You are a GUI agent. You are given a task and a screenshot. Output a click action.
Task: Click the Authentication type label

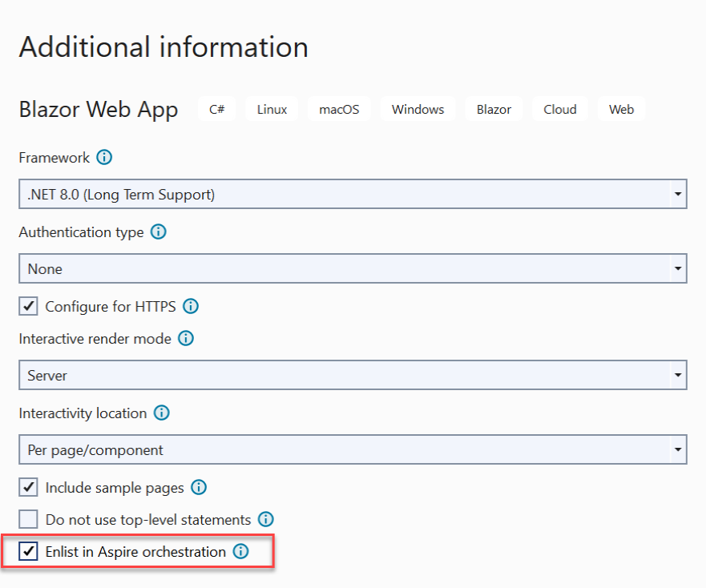[x=81, y=232]
